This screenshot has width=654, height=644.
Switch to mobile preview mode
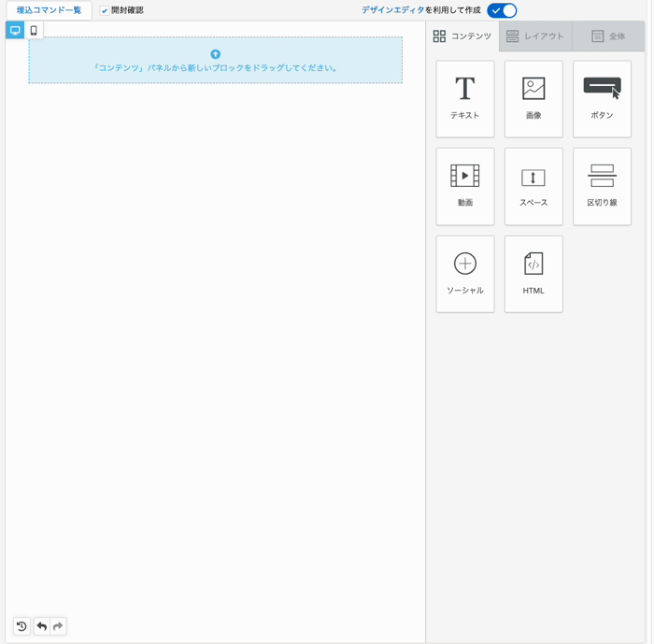click(34, 31)
